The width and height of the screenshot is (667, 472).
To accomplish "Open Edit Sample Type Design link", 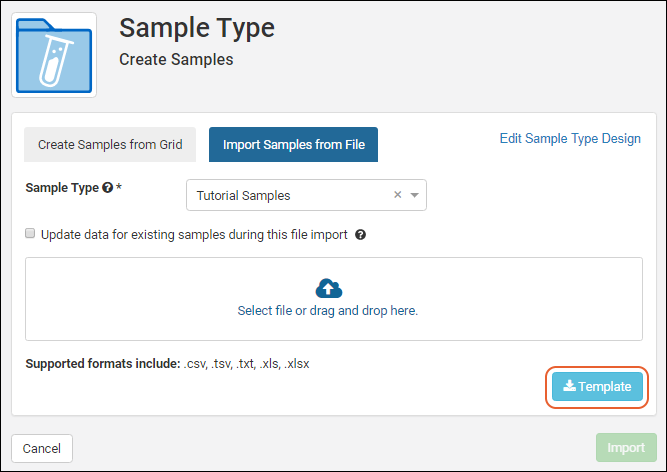I will coord(570,138).
